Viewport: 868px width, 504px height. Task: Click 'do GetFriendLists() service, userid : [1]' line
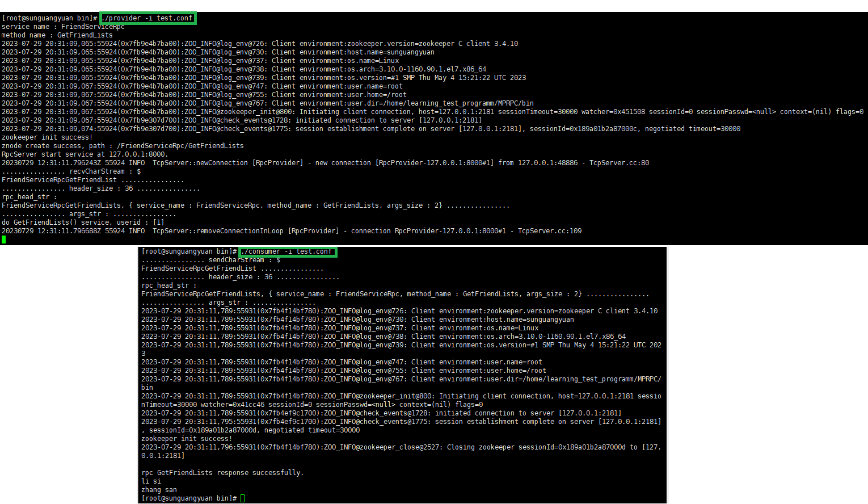click(x=83, y=222)
